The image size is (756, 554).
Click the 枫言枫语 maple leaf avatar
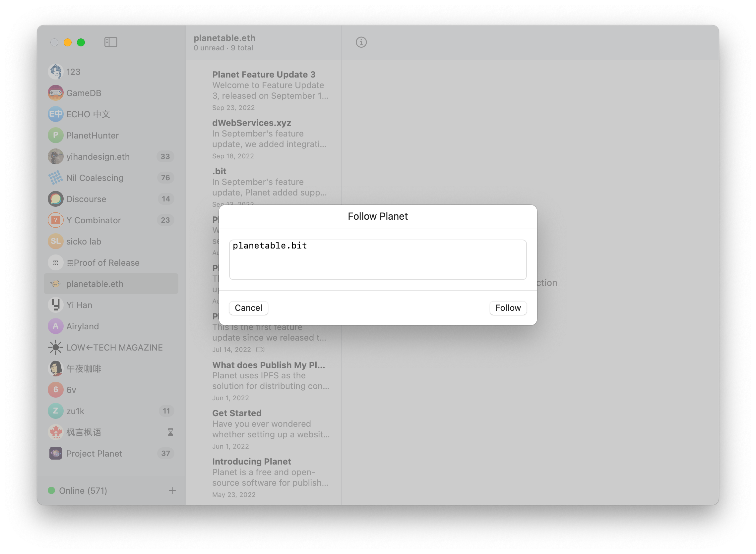pyautogui.click(x=56, y=432)
